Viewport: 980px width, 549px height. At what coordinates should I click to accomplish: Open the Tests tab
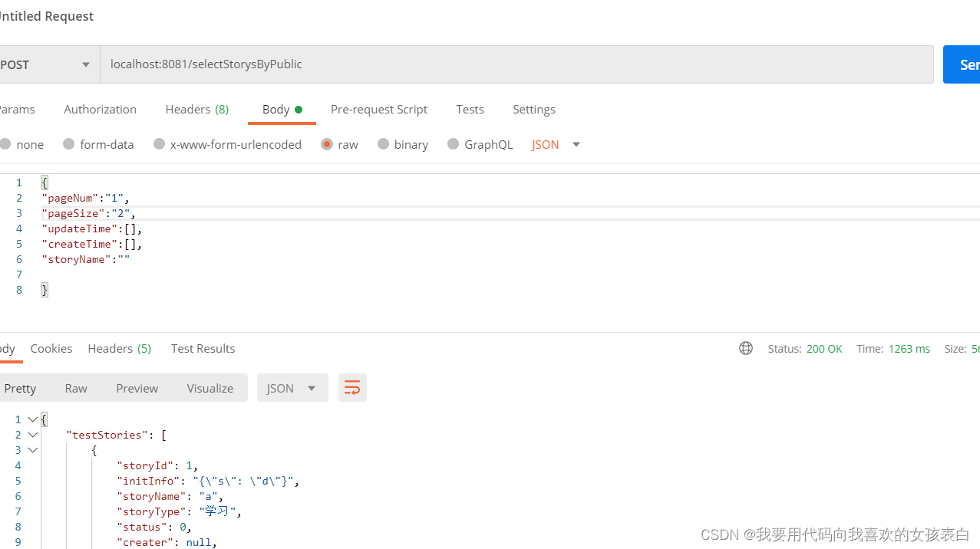pos(470,109)
